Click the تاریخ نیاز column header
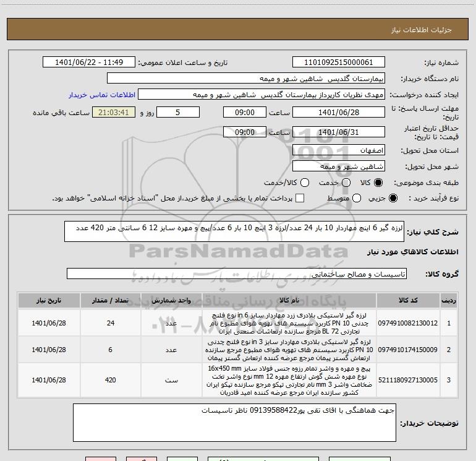 coord(49,300)
